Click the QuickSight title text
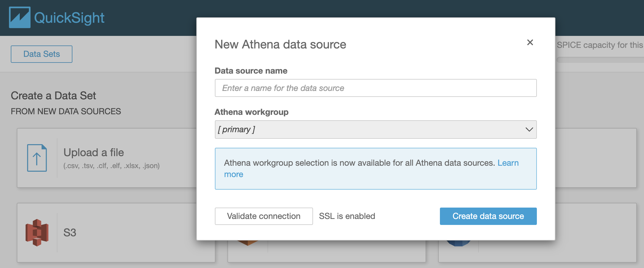The width and height of the screenshot is (644, 268). [69, 18]
